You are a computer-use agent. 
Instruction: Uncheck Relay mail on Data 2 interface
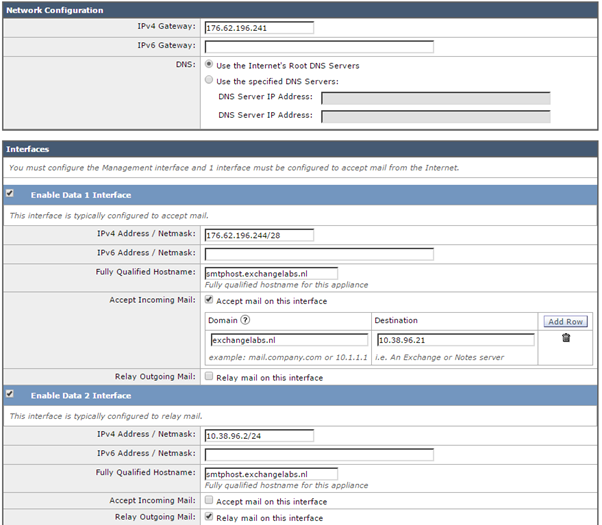[209, 517]
